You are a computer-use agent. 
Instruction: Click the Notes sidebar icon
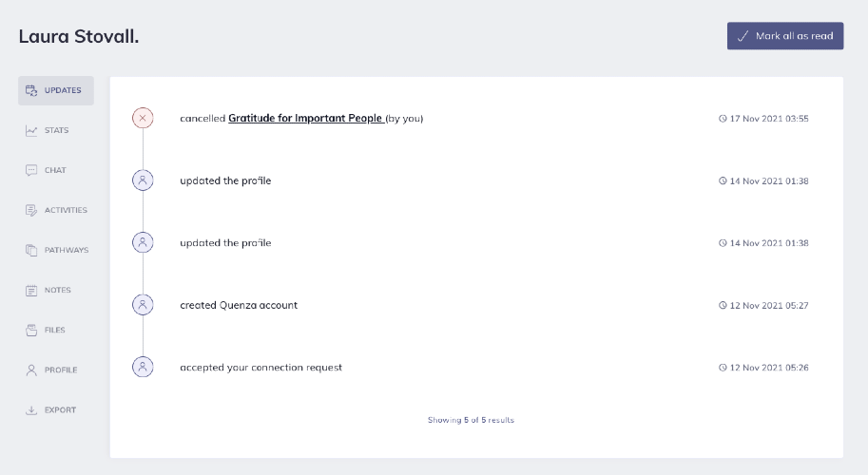tap(31, 291)
